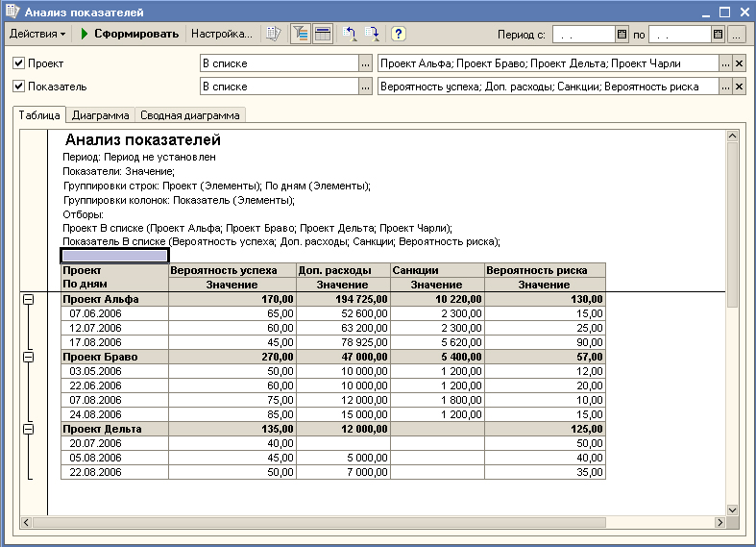
Task: Uncheck the Показатель filter checkbox
Action: pyautogui.click(x=19, y=87)
